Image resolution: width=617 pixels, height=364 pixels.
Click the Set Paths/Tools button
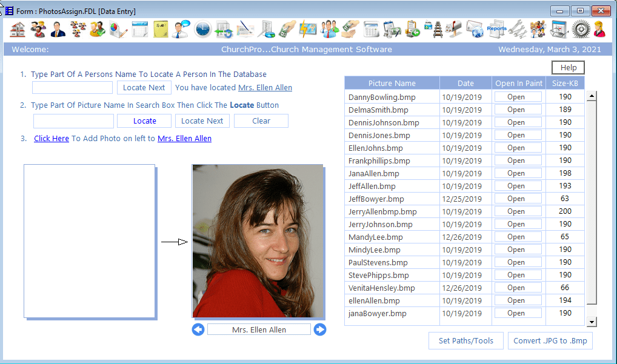click(466, 341)
